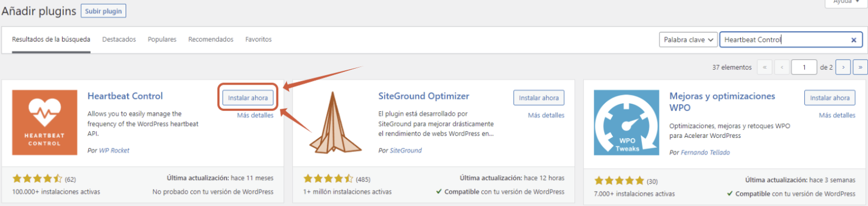This screenshot has height=206, width=868.
Task: Open the Mejoras y optimizaciones WPO title
Action: point(722,102)
